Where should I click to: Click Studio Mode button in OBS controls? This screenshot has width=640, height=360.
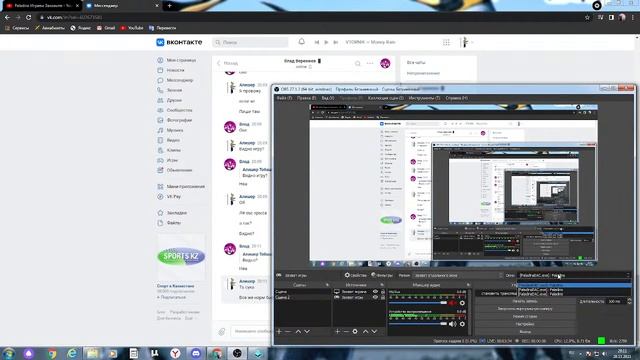[525, 317]
